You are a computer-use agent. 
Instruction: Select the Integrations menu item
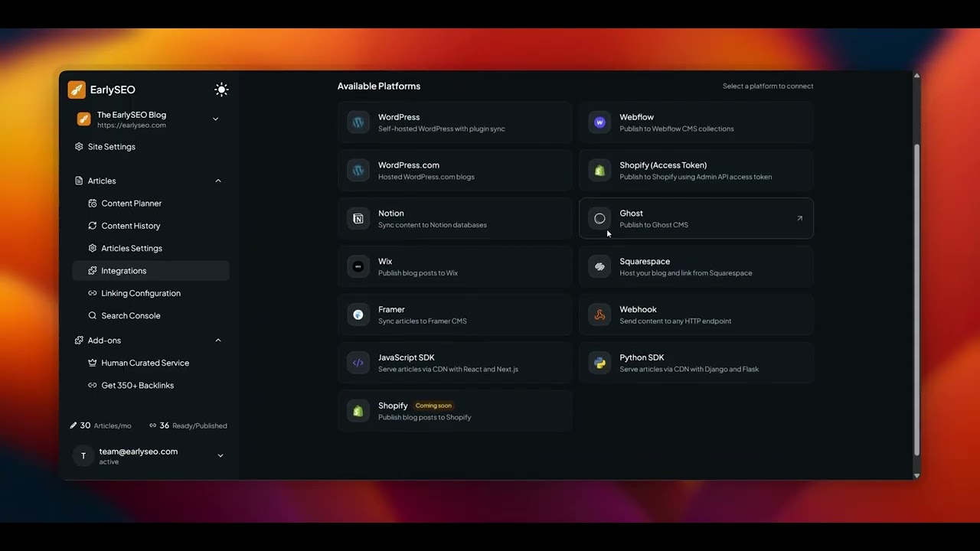151,271
